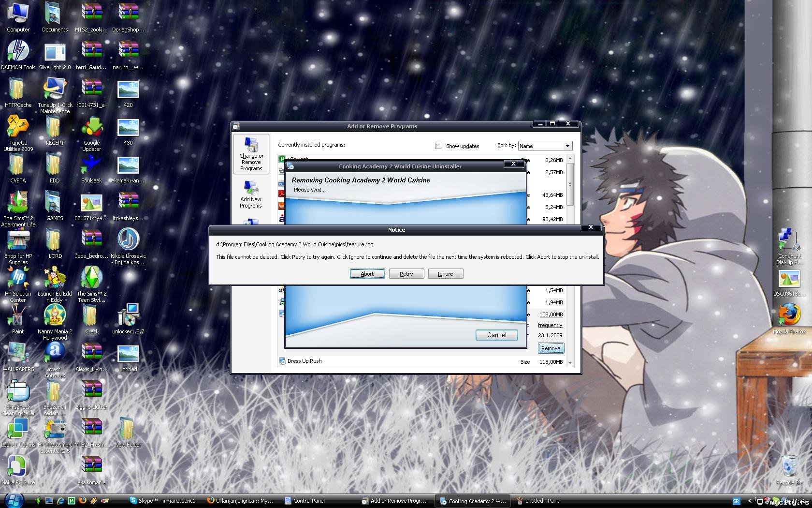812x508 pixels.
Task: Select Add New Programs sidebar icon
Action: 251,194
